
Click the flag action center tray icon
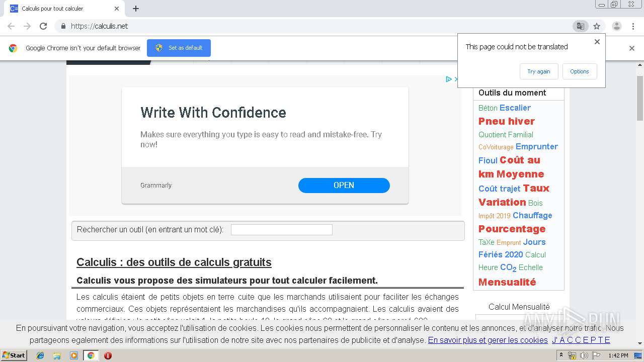point(596,355)
